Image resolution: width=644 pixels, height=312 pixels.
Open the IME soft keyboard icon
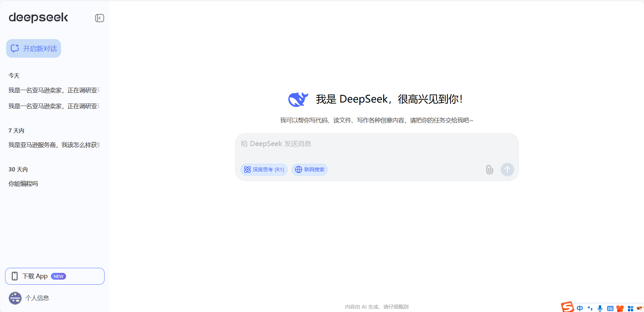click(610, 308)
